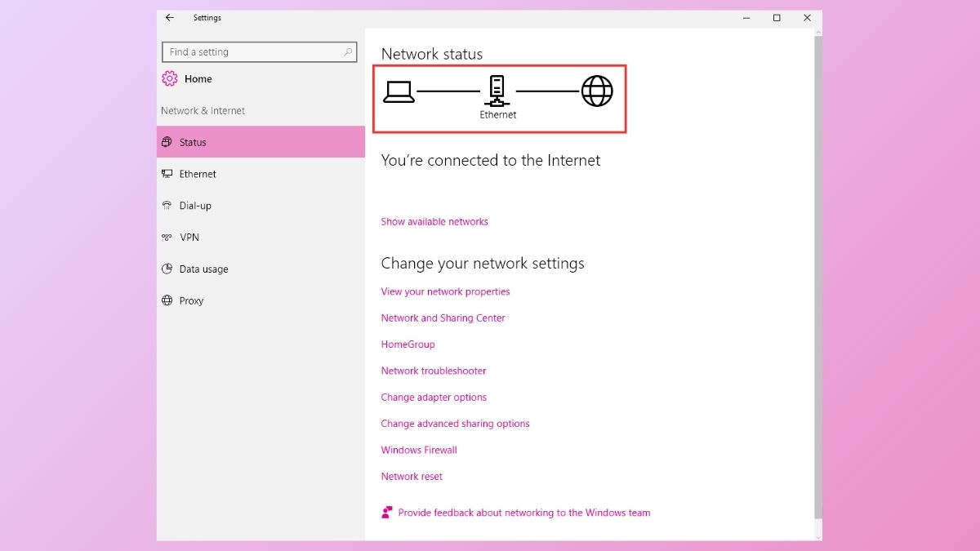Viewport: 980px width, 551px height.
Task: Click the Network status heading
Action: tap(432, 54)
